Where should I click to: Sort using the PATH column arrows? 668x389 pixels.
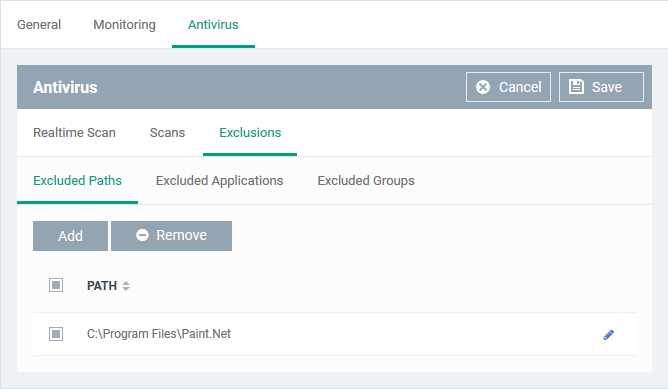click(126, 286)
